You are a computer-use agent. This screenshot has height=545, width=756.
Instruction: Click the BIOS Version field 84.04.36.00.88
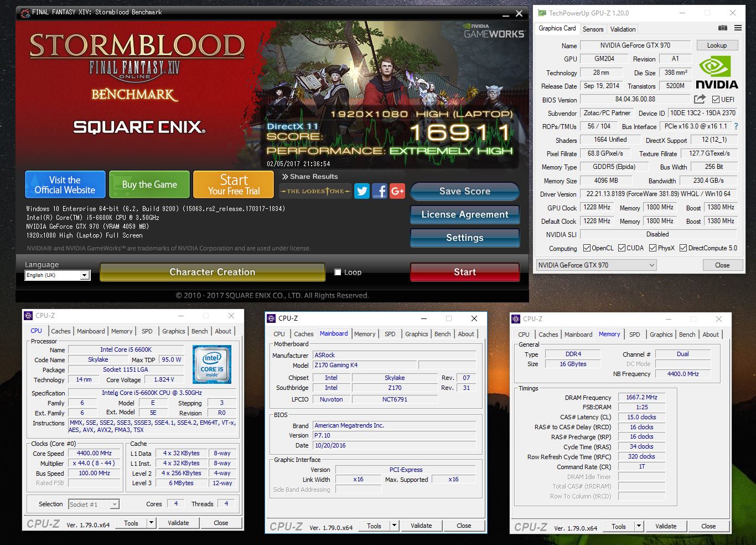[635, 100]
